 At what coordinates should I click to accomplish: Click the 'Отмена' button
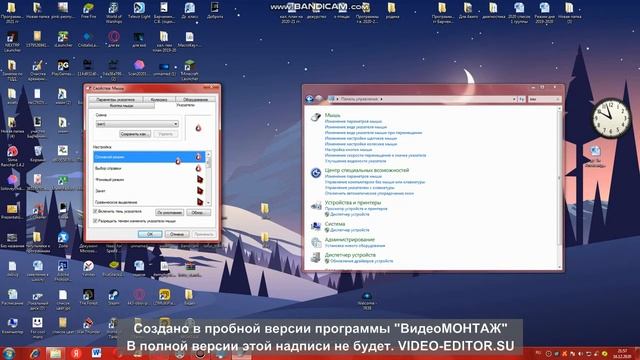[x=177, y=234]
